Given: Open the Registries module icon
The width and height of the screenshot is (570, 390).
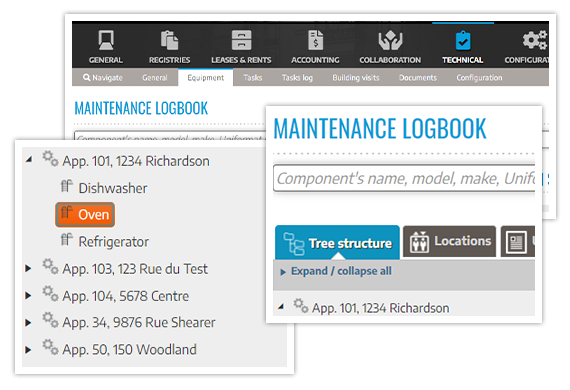Looking at the screenshot, I should [x=169, y=40].
